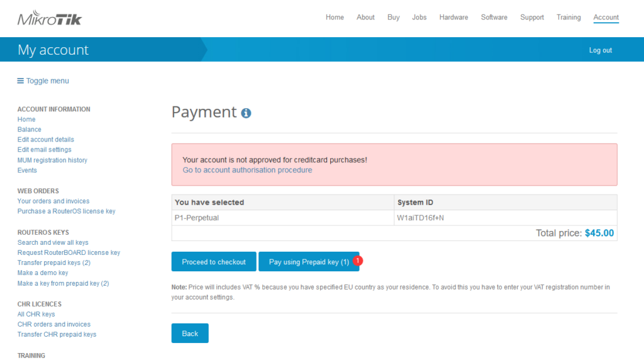Go to account authorisation procedure link
Screen dimensions: 644x360
click(247, 170)
